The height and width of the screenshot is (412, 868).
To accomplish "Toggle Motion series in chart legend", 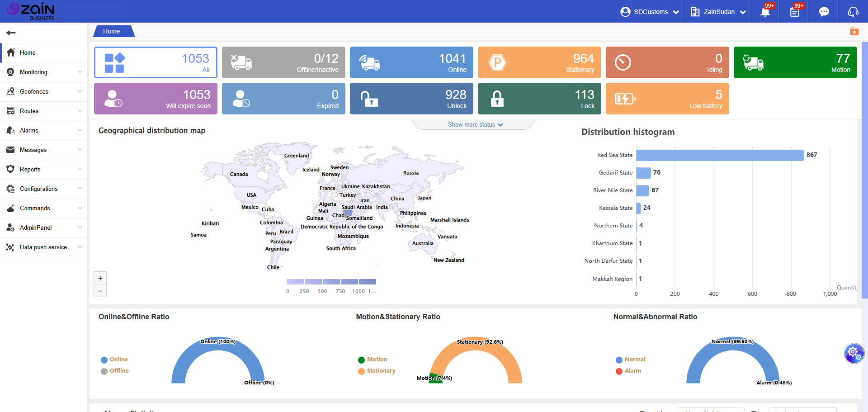I will pos(373,360).
